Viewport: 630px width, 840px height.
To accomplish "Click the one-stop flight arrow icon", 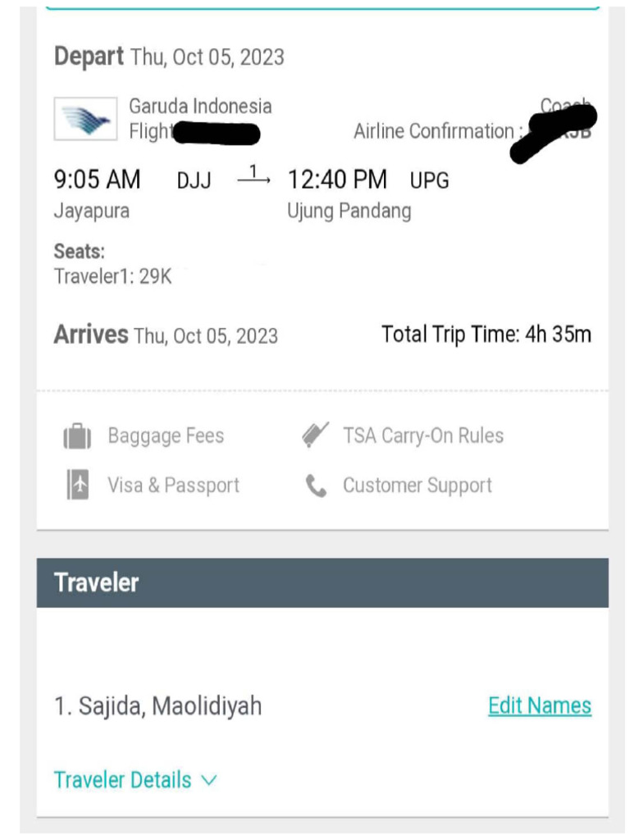I will coord(254,176).
